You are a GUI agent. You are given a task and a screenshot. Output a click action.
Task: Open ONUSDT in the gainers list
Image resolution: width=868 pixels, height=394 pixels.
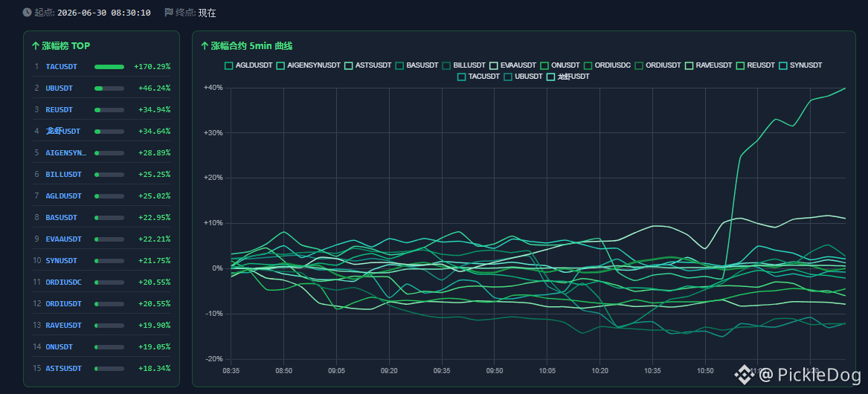coord(60,347)
